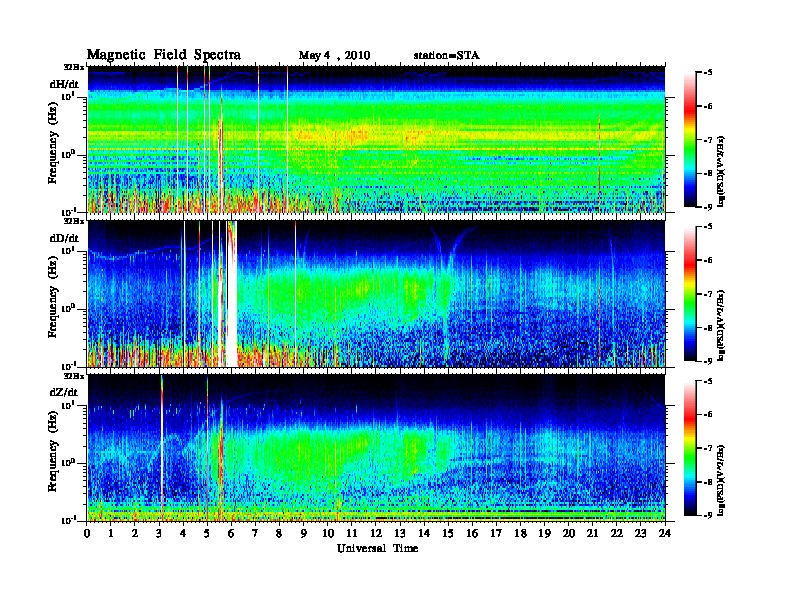Viewport: 792px width, 612px height.
Task: Select the dH/dt panel label
Action: coord(64,84)
